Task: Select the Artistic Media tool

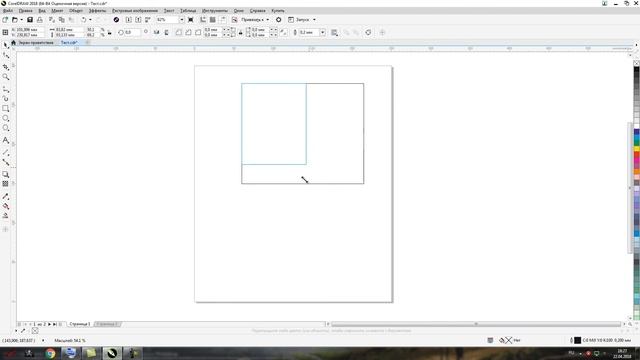Action: pos(6,98)
